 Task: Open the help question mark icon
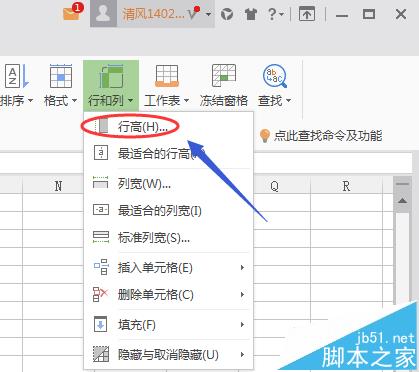pyautogui.click(x=272, y=14)
